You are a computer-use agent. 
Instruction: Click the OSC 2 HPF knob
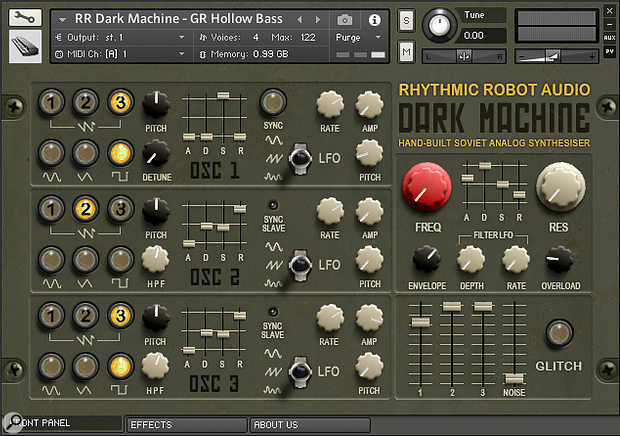coord(155,259)
